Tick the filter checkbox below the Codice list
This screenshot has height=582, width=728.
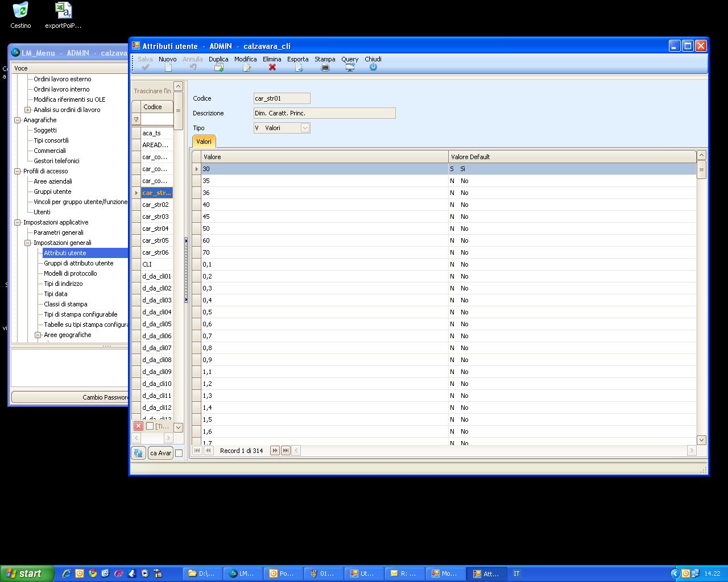pyautogui.click(x=150, y=426)
